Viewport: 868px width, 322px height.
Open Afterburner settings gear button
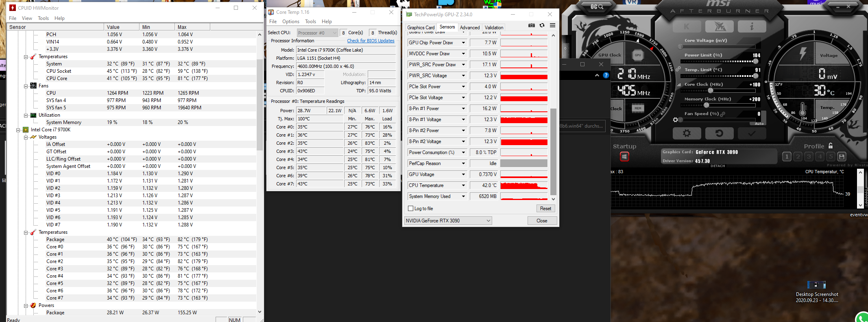click(687, 133)
